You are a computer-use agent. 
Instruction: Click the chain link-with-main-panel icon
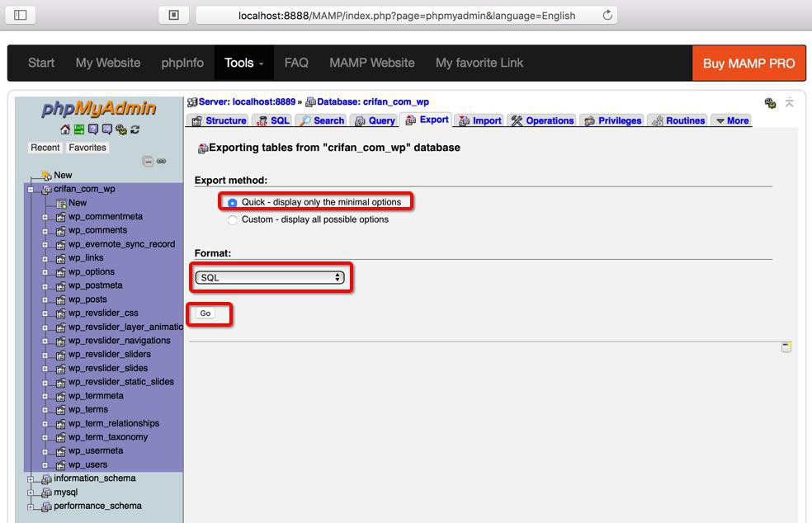coord(162,162)
